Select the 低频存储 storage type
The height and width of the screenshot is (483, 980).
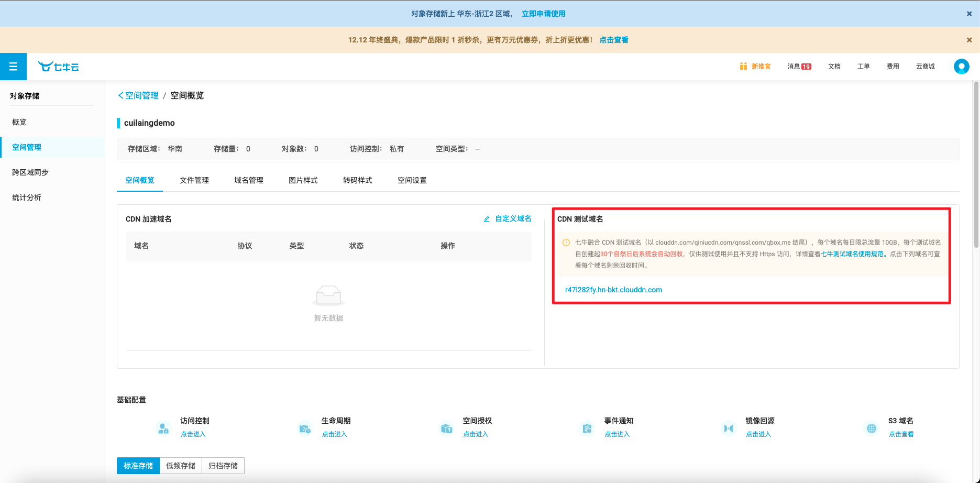point(181,466)
